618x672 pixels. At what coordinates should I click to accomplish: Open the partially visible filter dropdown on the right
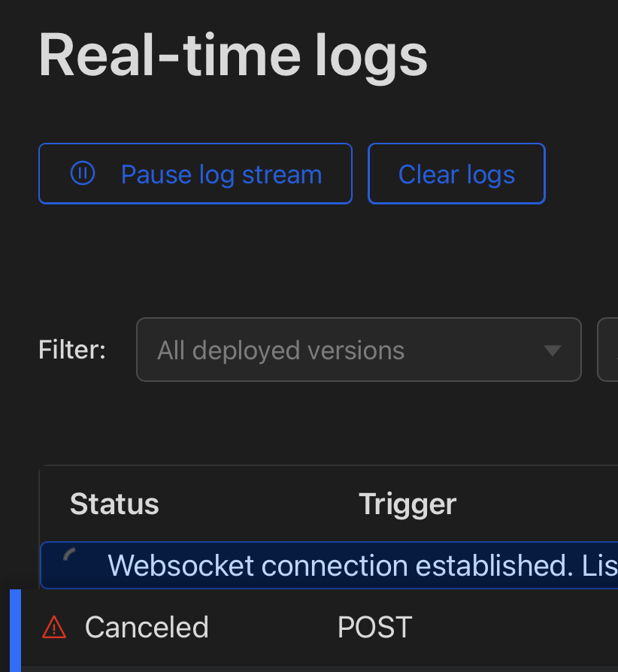click(x=610, y=350)
